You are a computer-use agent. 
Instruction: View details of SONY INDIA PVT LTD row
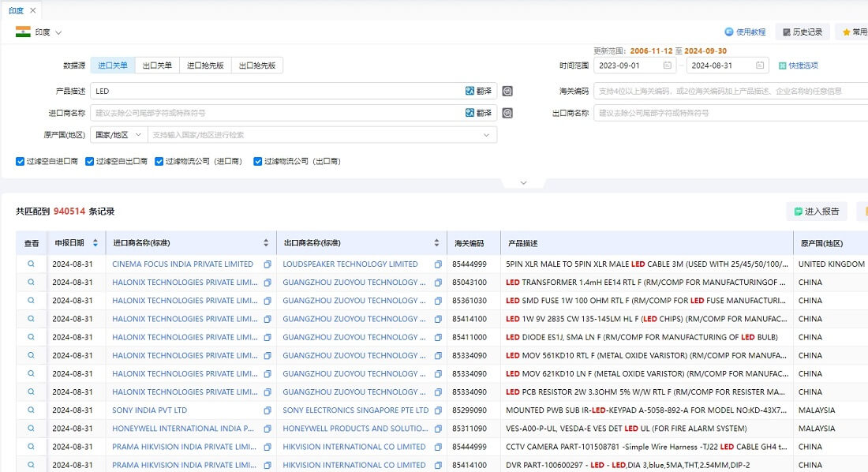click(x=31, y=410)
